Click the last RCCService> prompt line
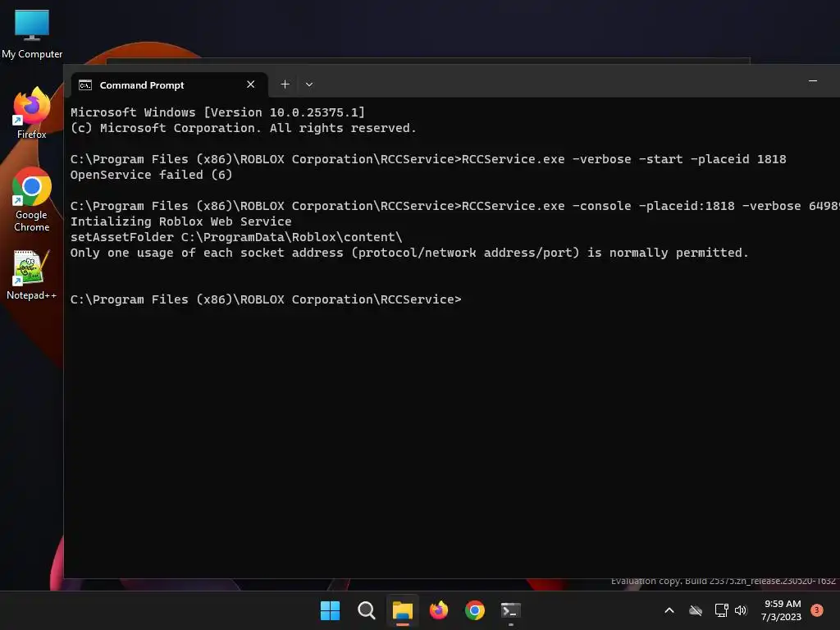This screenshot has width=840, height=630. (266, 299)
